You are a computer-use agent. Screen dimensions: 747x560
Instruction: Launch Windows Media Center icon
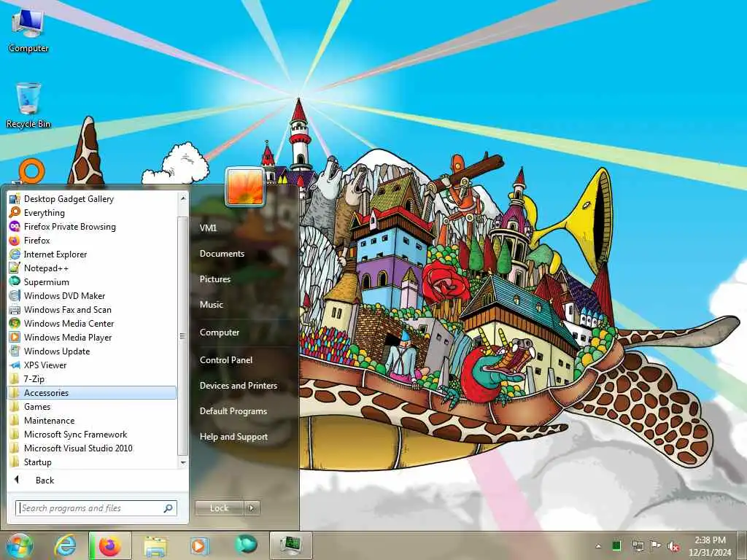pos(15,323)
